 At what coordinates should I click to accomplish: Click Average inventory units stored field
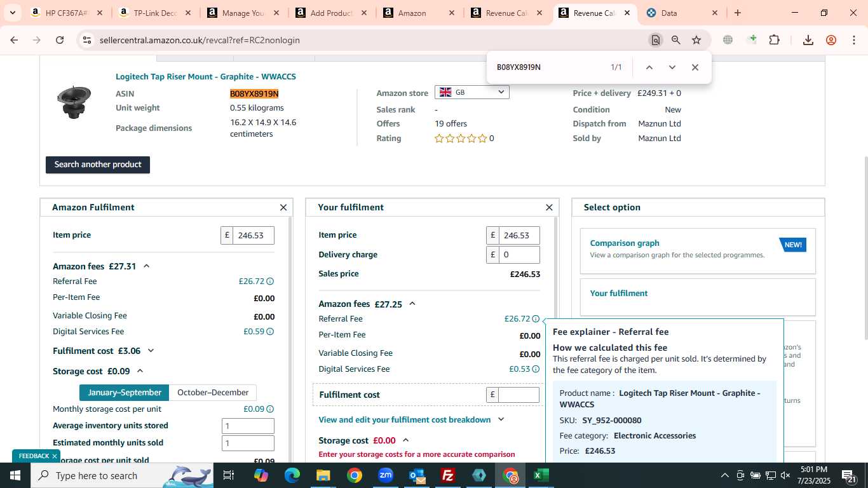[248, 426]
